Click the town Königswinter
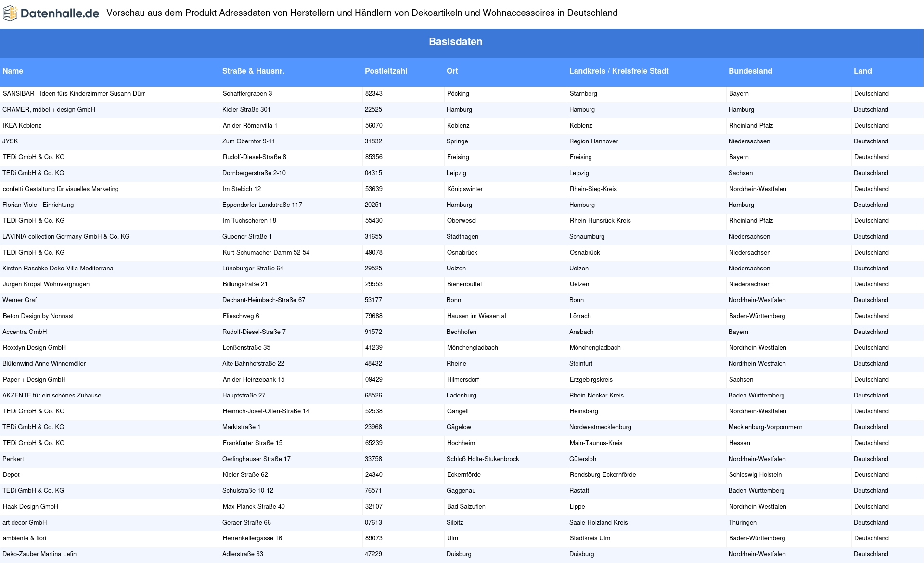The image size is (924, 563). click(x=465, y=189)
